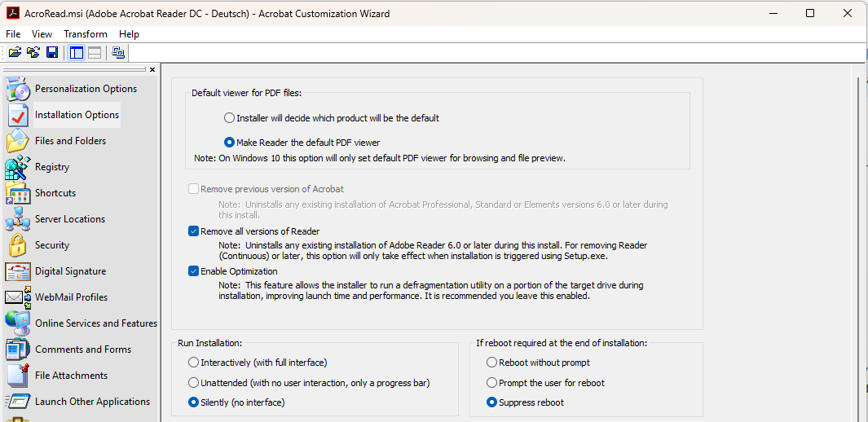The image size is (868, 422).
Task: Click the Open Package folder icon in toolbar
Action: [x=15, y=53]
